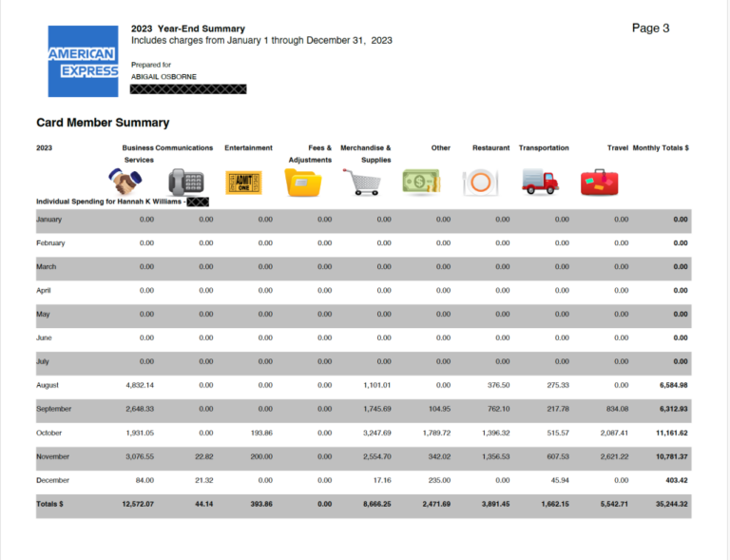
Task: Click the Travel red suitcase icon
Action: (x=599, y=181)
